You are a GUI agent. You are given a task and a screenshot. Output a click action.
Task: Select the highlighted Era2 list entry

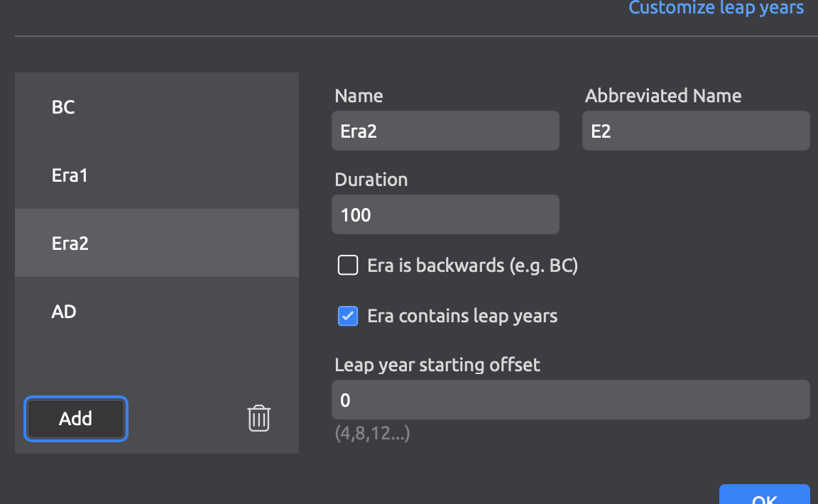pyautogui.click(x=156, y=243)
